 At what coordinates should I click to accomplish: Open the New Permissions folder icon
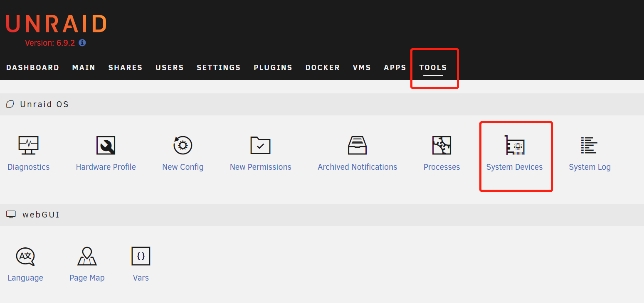[260, 145]
